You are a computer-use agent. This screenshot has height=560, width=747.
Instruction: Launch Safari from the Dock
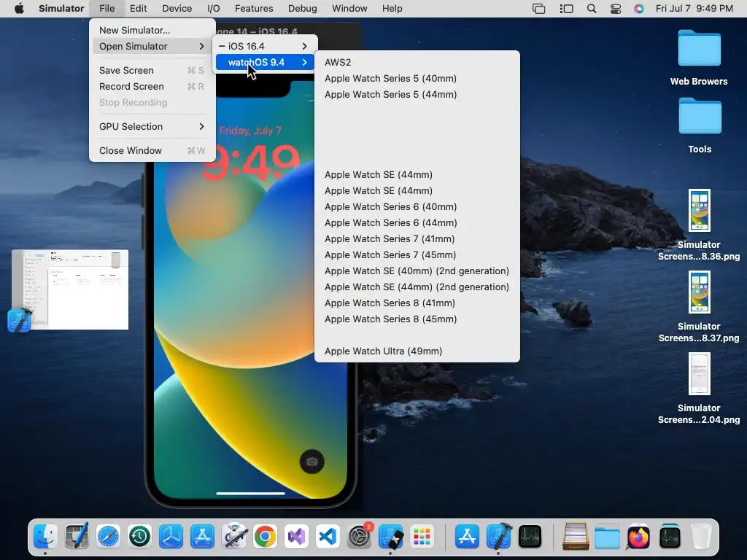pos(108,537)
